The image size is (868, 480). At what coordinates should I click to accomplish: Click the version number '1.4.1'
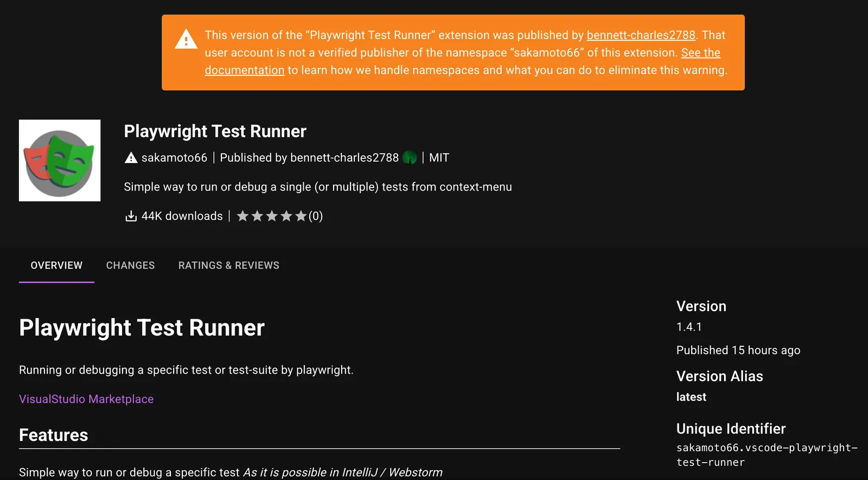click(x=689, y=327)
